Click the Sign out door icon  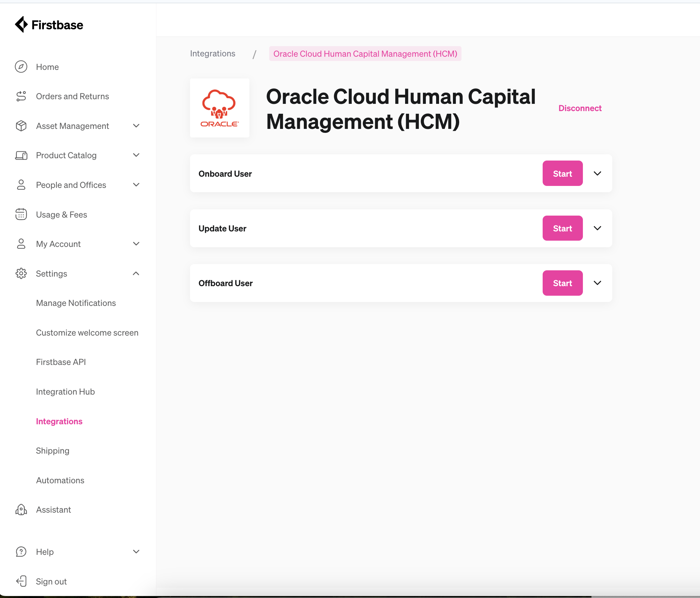pos(21,581)
